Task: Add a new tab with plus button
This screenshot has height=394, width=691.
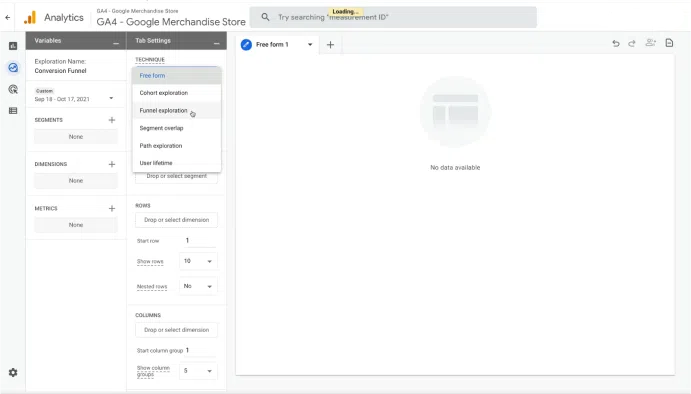Action: [330, 45]
